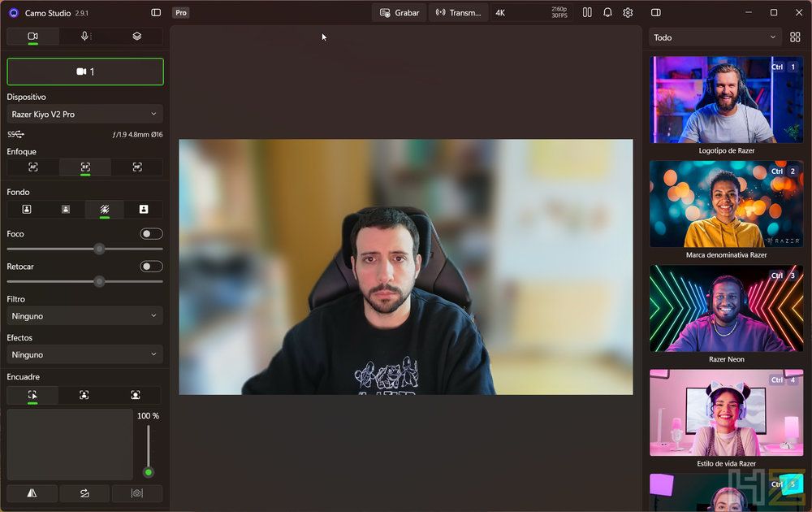Viewport: 812px width, 512px height.
Task: Open the Todo category dropdown
Action: click(715, 37)
